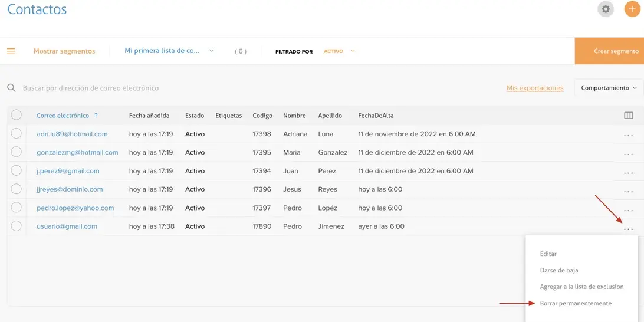Viewport: 644px width, 322px height.
Task: Toggle the select-all contacts checkbox
Action: coord(17,115)
